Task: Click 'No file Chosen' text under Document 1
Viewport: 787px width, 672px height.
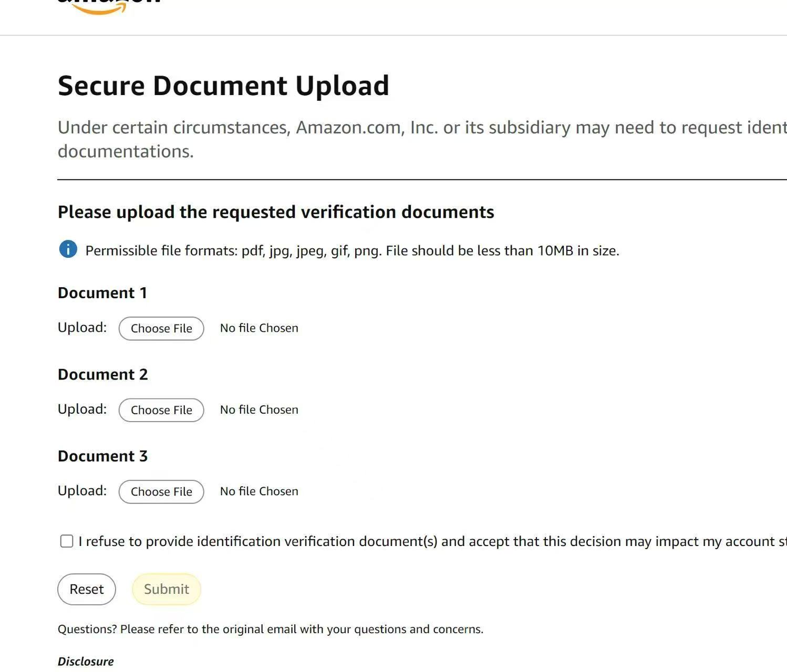Action: pyautogui.click(x=259, y=328)
